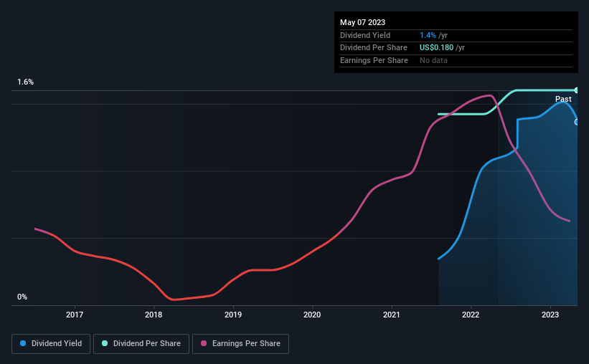This screenshot has height=364, width=589.
Task: Click the pink Earnings Per Share legend dot
Action: (x=204, y=343)
